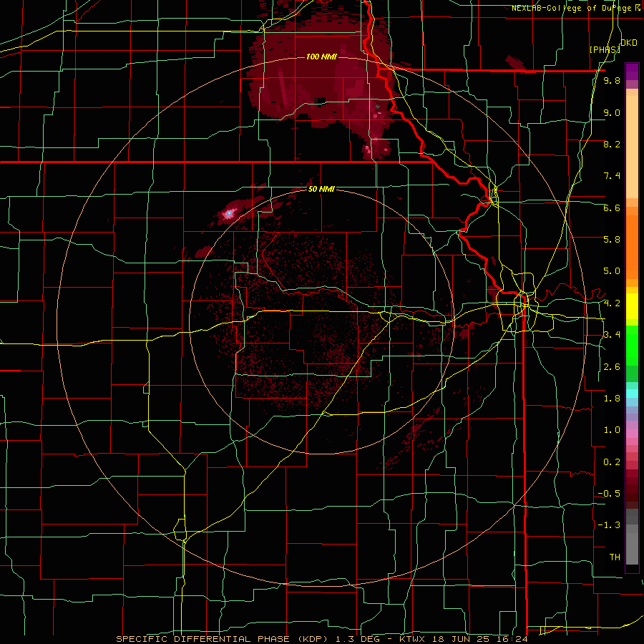The image size is (644, 644).
Task: Click the 8.2 value on the color scale
Action: click(612, 144)
